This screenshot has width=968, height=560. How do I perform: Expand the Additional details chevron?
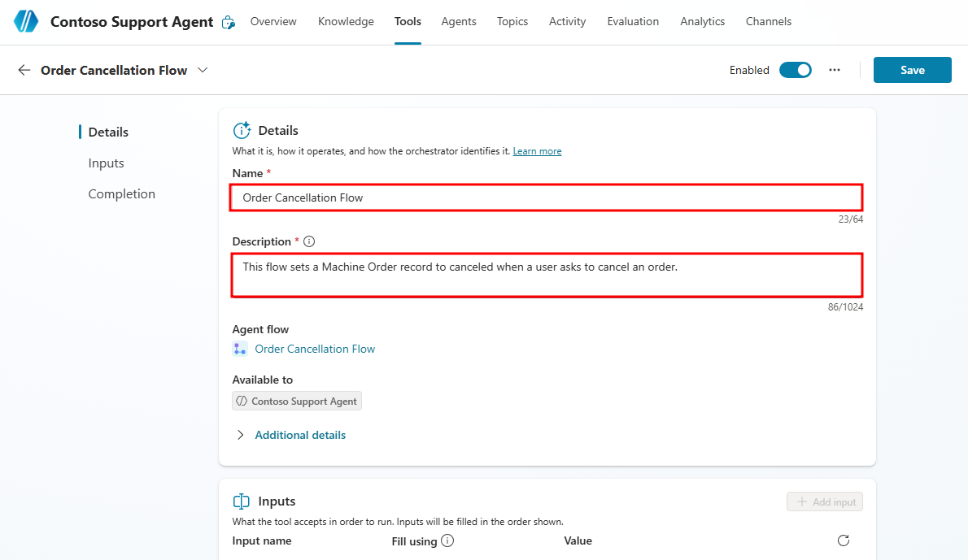pyautogui.click(x=240, y=435)
